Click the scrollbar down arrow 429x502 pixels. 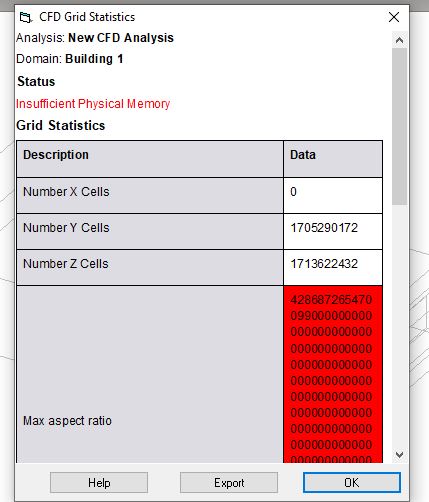[x=399, y=454]
